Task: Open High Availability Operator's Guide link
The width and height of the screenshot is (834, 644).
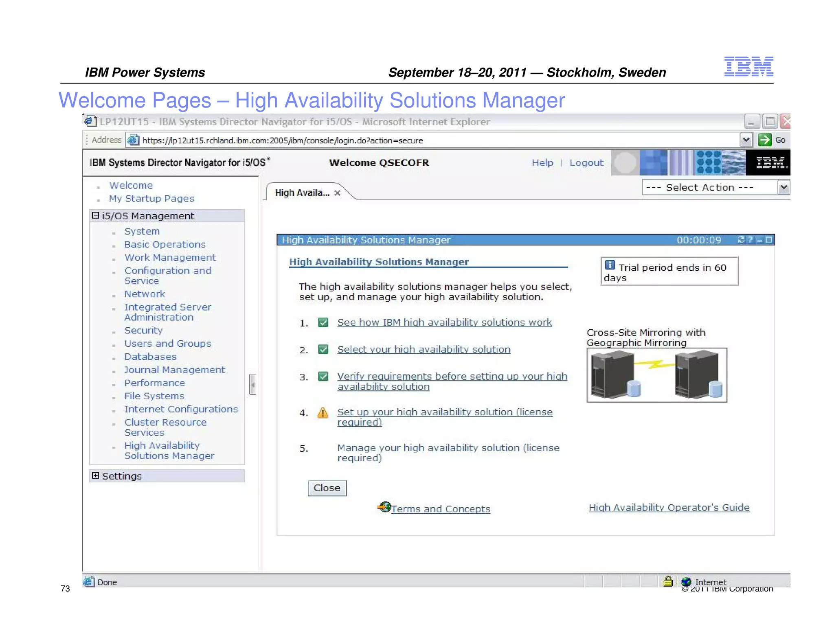Action: [x=669, y=508]
